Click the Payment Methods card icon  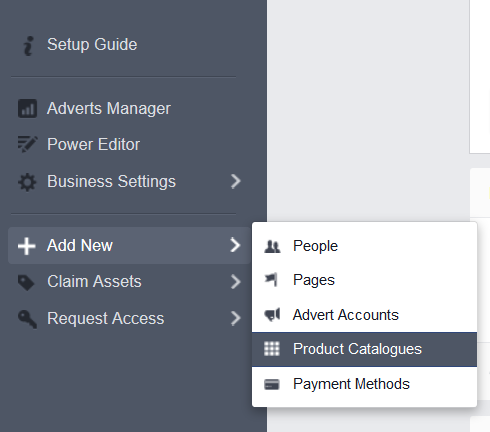click(x=272, y=384)
